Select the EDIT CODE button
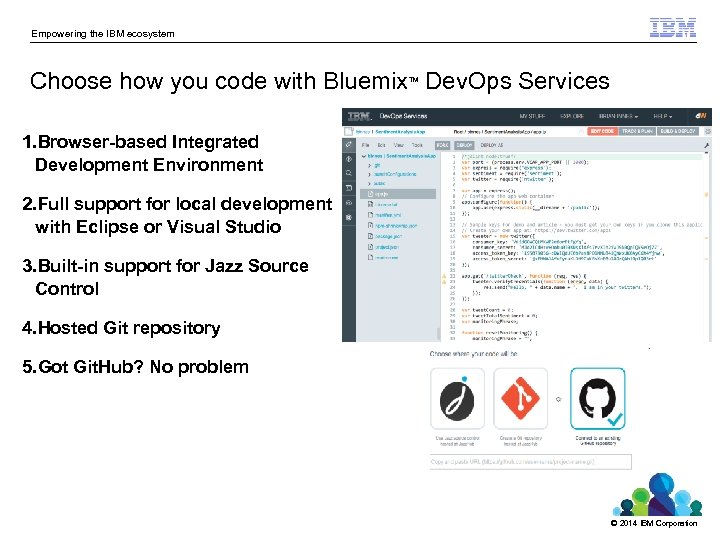The height and width of the screenshot is (540, 720). [x=602, y=131]
